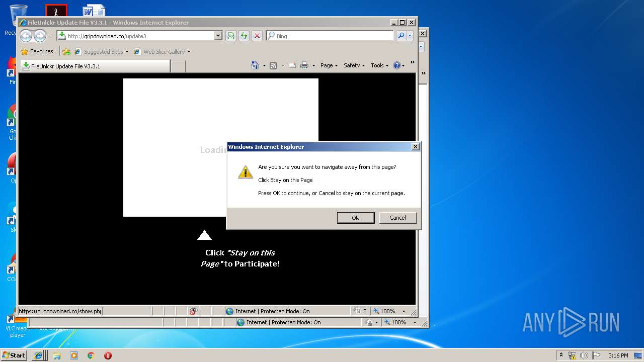Refresh the page with green arrows icon
Image resolution: width=644 pixels, height=362 pixels.
click(244, 36)
